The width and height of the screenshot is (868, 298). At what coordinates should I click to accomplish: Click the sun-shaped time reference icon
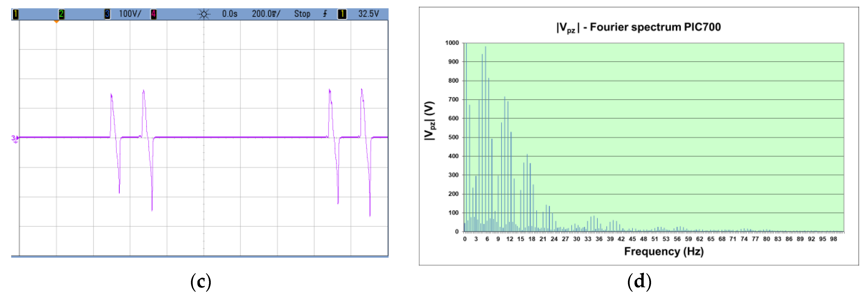[x=204, y=14]
